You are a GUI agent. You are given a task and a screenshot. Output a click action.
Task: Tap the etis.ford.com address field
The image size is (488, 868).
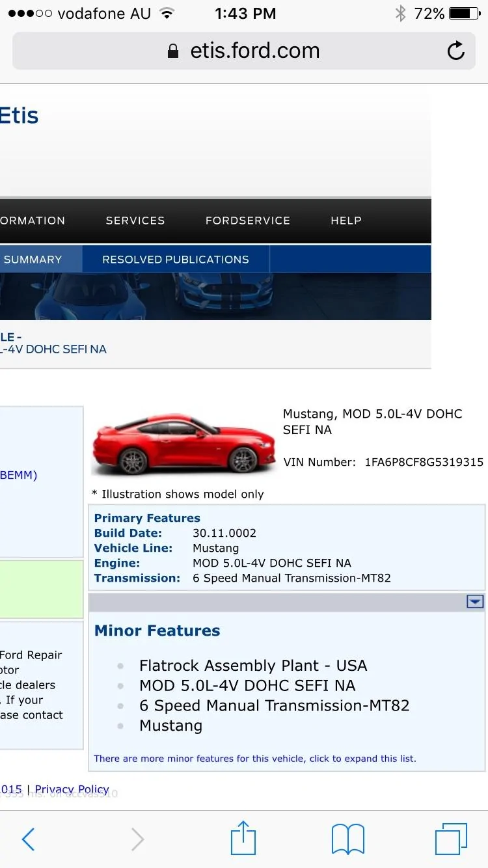point(244,51)
